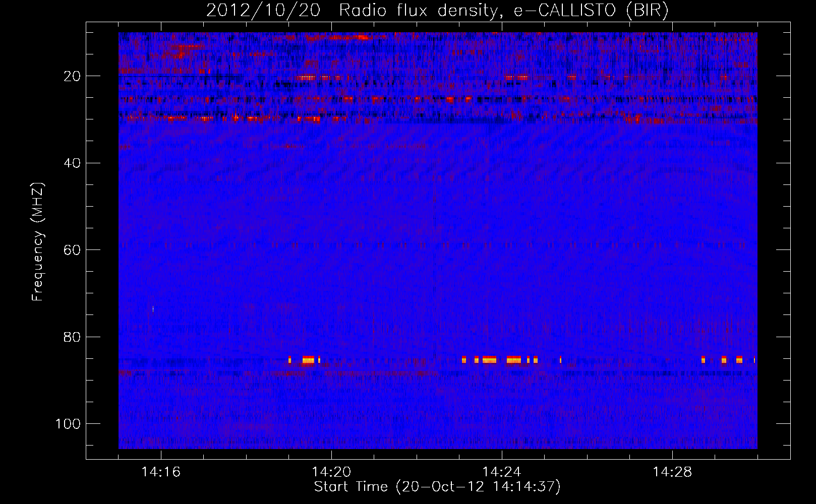This screenshot has height=504, width=816.
Task: Click the 100 MHz frequency tick label
Action: tap(68, 424)
